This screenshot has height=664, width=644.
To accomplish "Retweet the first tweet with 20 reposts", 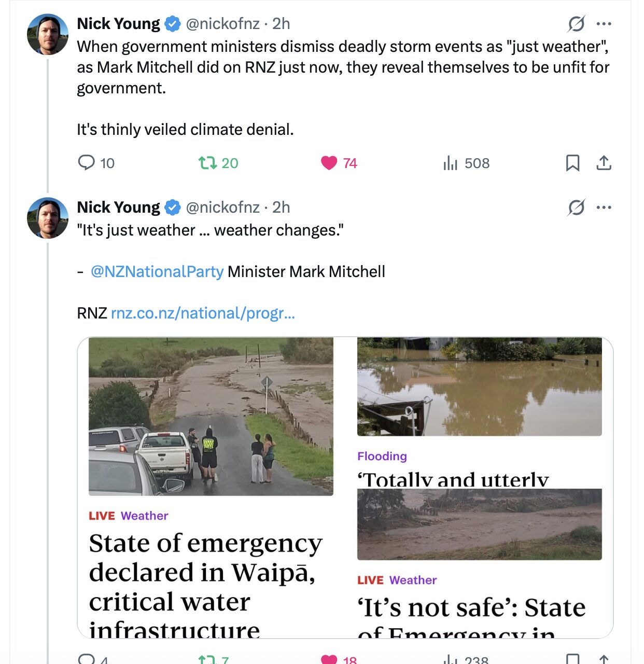I will (x=208, y=163).
